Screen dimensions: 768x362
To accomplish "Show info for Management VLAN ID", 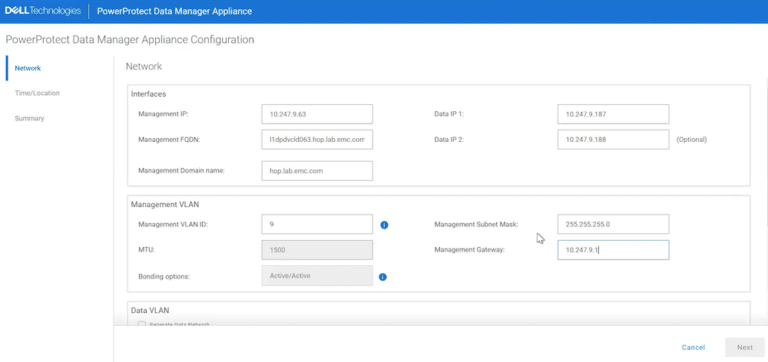I will (x=384, y=225).
